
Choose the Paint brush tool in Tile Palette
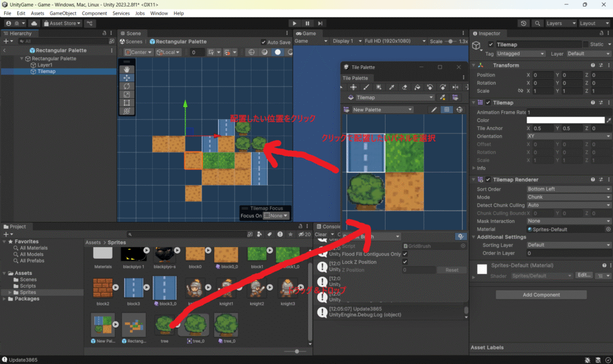click(x=366, y=87)
